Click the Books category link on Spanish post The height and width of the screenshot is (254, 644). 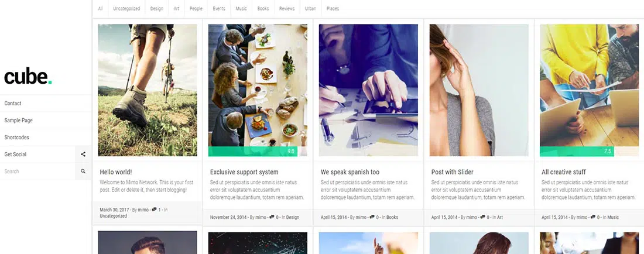[x=392, y=218]
